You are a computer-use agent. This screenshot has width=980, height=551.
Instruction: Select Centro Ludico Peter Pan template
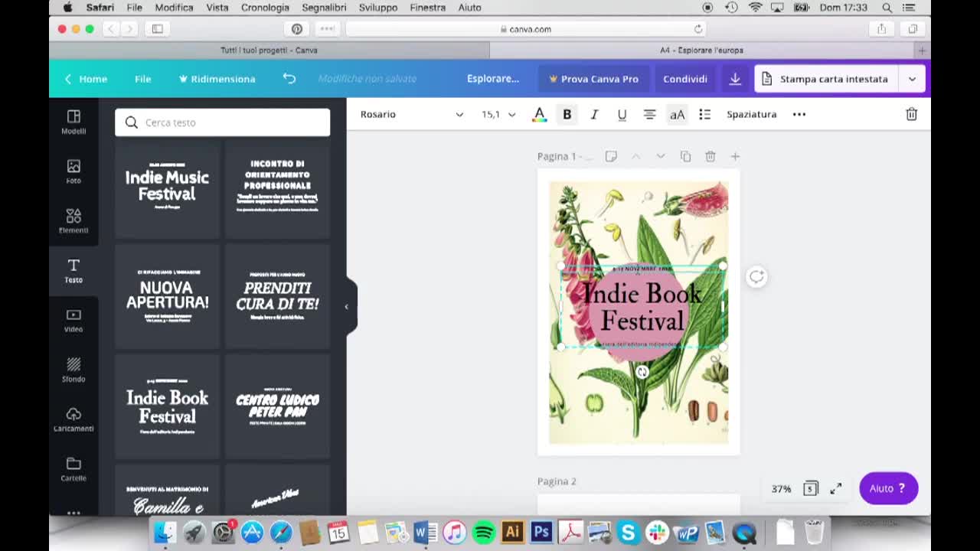(277, 406)
